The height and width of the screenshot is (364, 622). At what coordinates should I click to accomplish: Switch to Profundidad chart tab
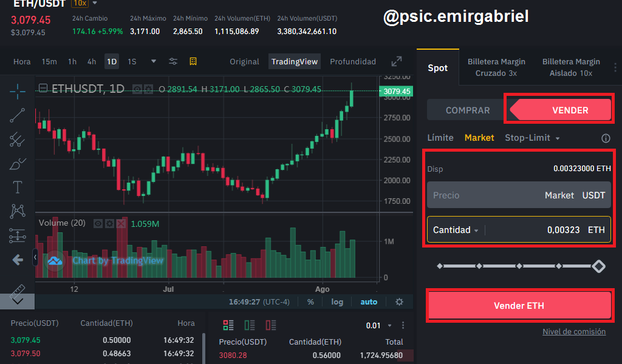coord(353,61)
